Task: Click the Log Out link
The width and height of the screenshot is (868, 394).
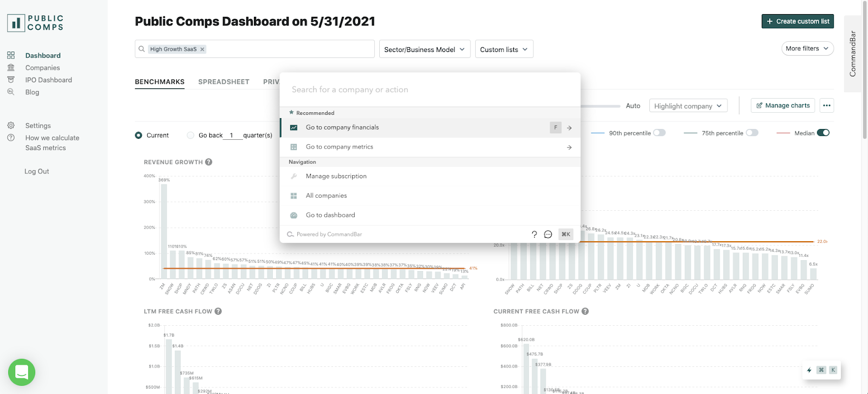Action: 37,171
